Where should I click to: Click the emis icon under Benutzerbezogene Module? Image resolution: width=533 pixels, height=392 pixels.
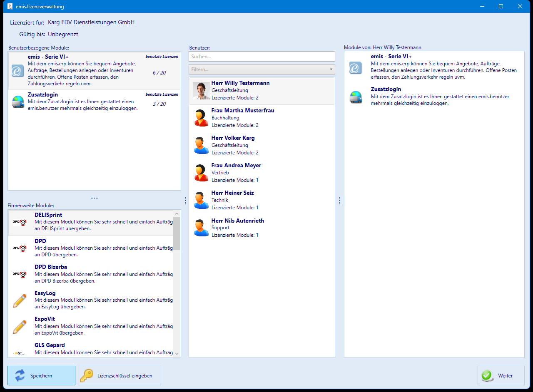point(18,71)
